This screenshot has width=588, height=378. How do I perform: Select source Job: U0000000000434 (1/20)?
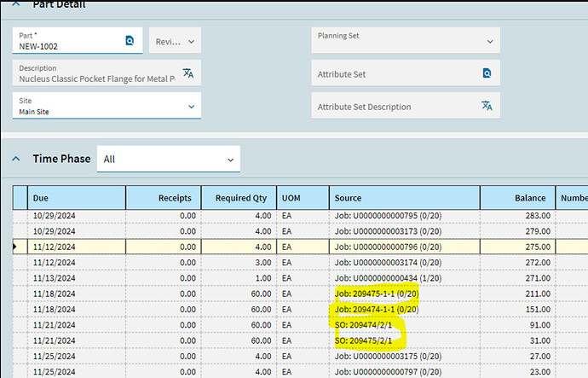[388, 278]
